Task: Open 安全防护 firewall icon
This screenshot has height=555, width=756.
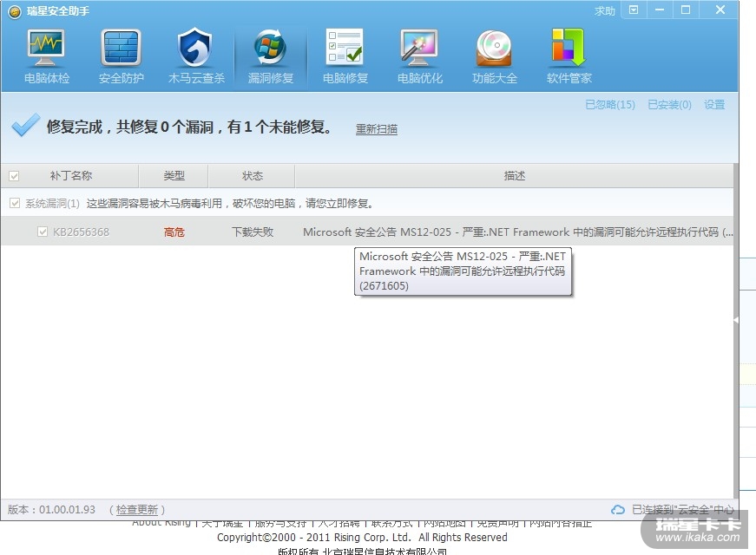Action: (121, 47)
